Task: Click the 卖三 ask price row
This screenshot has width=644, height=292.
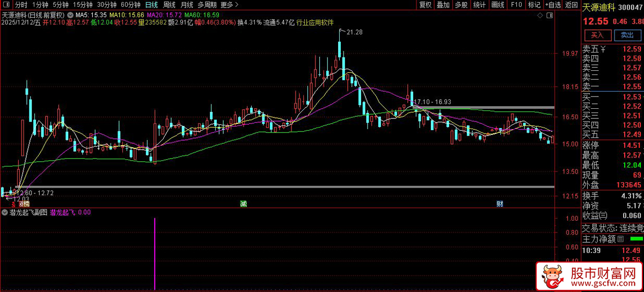Action: (x=613, y=68)
